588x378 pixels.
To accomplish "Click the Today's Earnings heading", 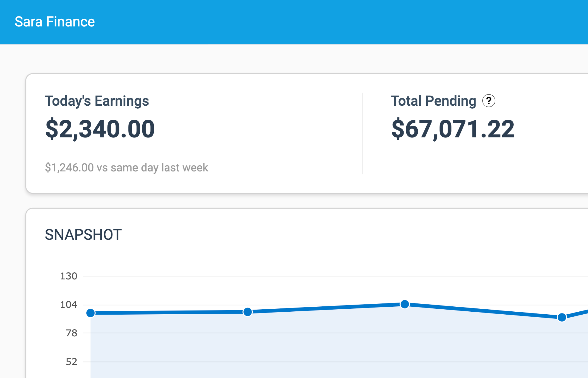I will [97, 101].
